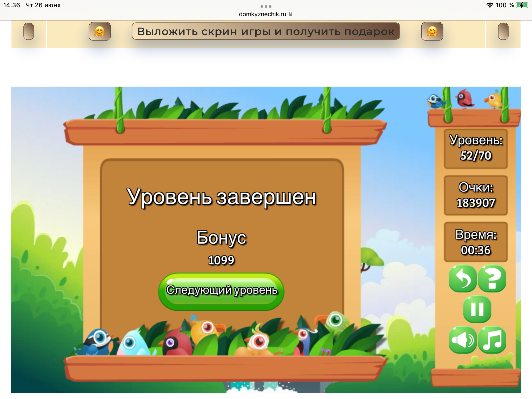Mute the sound effects speaker button
Screen dimensions: 532x399
tap(463, 340)
